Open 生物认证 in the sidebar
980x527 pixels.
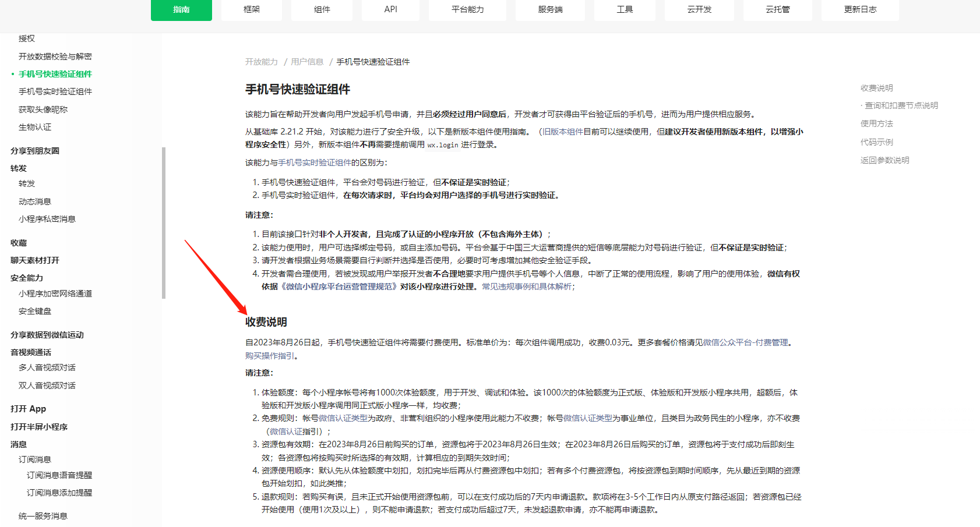pos(35,127)
